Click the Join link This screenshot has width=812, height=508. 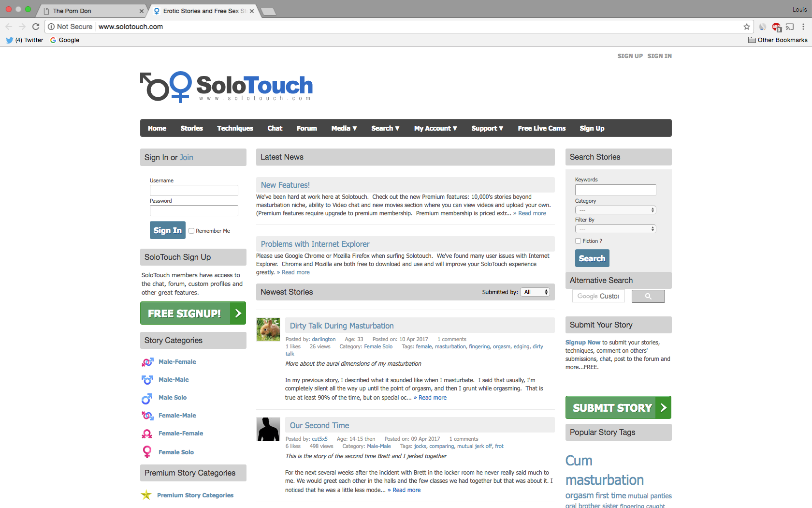coord(187,157)
